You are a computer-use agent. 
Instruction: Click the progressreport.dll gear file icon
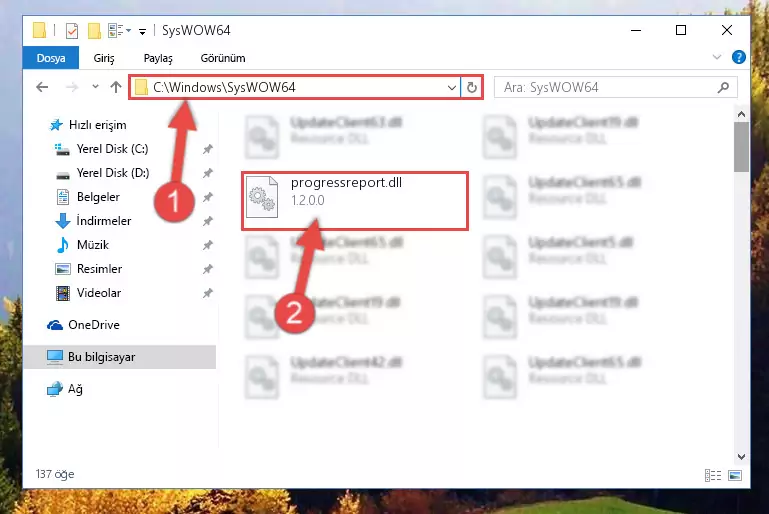point(262,197)
